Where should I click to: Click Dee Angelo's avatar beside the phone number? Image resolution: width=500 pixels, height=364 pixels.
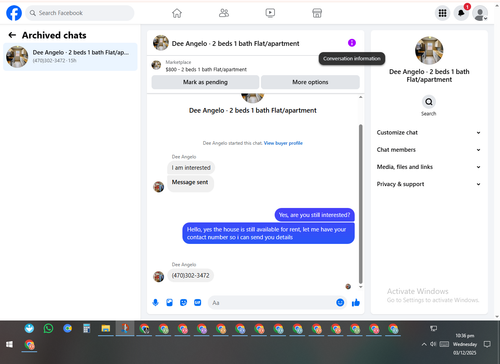pos(158,276)
